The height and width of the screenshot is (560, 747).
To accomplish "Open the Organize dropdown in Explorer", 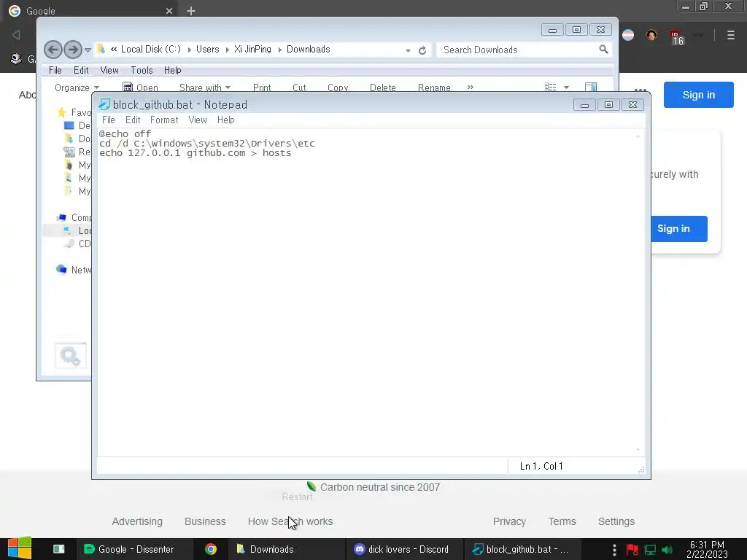I will coord(77,87).
